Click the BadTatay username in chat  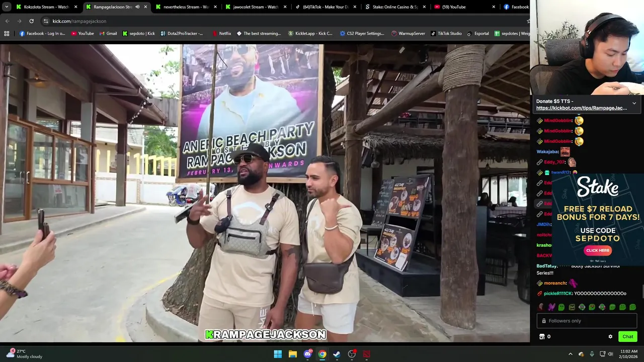coord(547,266)
